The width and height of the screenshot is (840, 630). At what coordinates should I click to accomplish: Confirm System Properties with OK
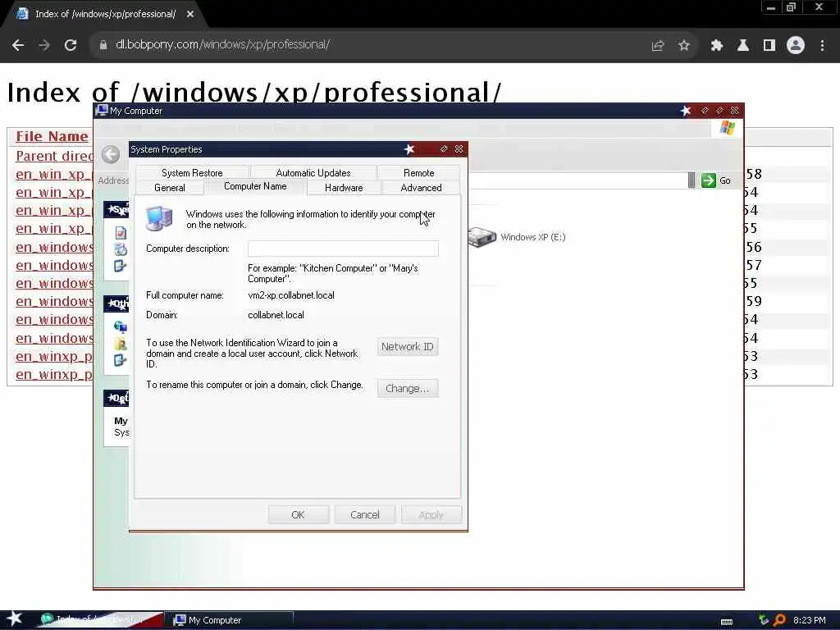click(298, 515)
